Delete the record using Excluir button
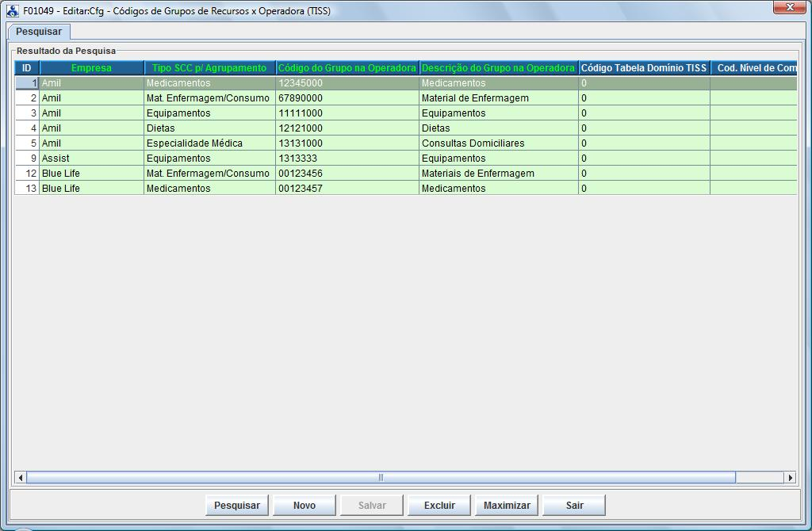This screenshot has width=812, height=531. point(439,506)
